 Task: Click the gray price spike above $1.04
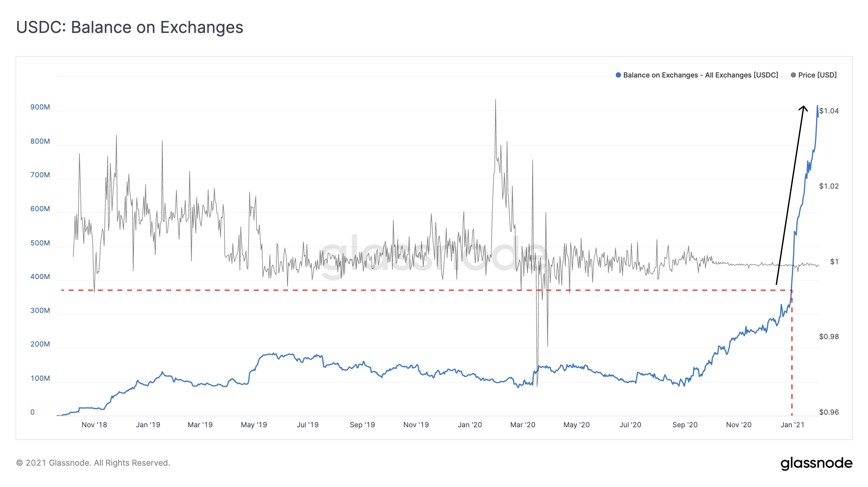tap(495, 100)
